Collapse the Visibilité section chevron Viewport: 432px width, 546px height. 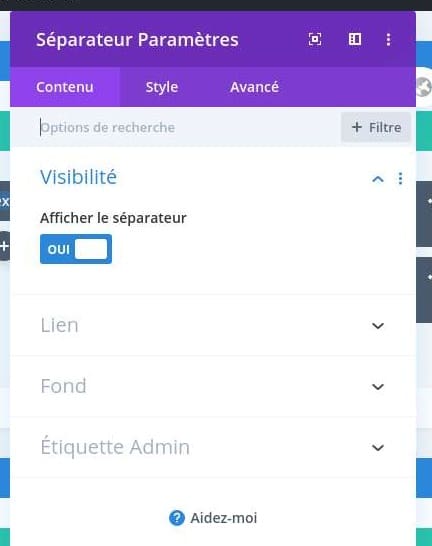point(378,179)
